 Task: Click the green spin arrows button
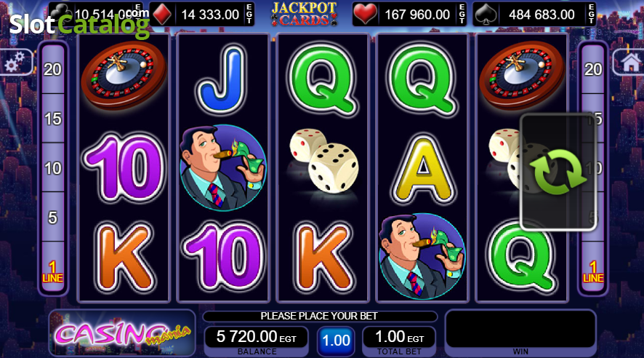tap(558, 172)
